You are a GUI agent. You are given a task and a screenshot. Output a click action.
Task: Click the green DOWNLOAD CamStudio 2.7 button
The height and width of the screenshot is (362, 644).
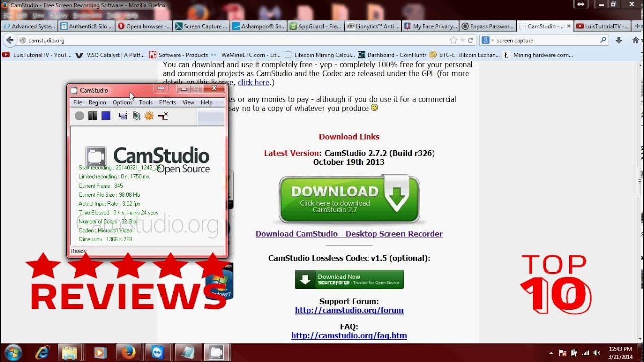tap(349, 199)
